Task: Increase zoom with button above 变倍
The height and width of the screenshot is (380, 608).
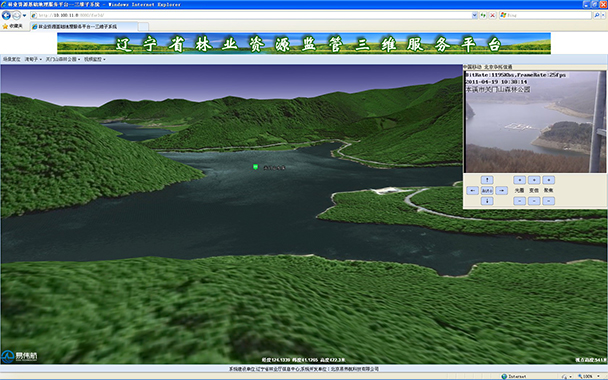Action: 534,180
